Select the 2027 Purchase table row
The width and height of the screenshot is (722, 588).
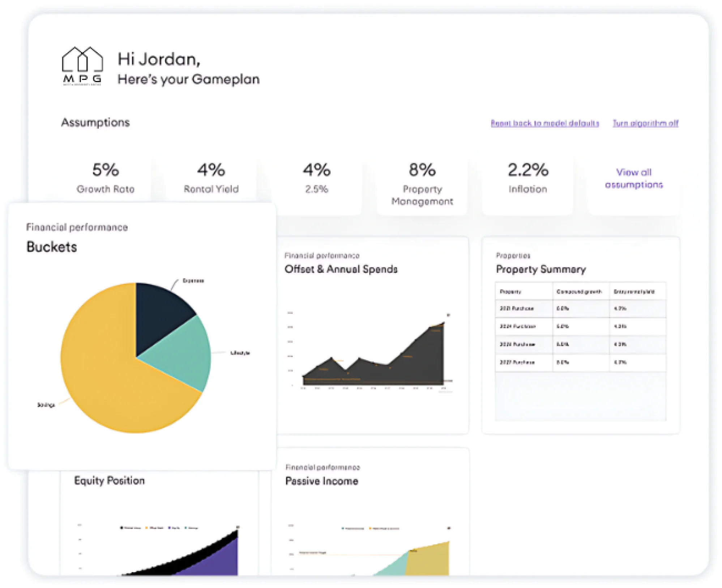click(580, 362)
